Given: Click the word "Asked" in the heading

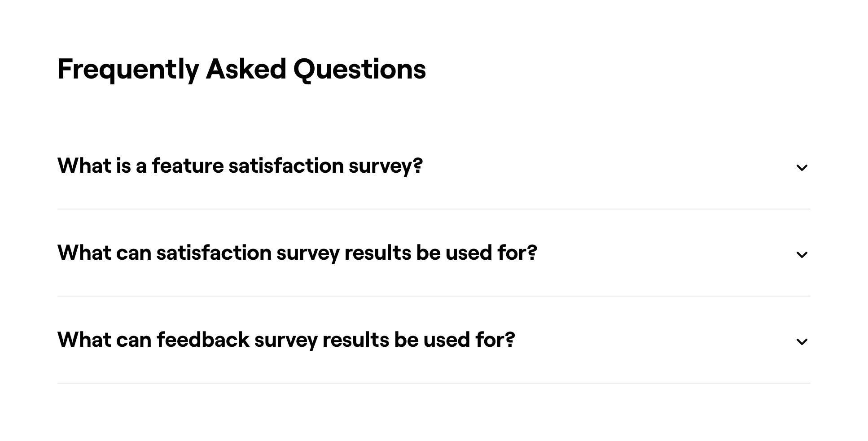Looking at the screenshot, I should (x=246, y=69).
